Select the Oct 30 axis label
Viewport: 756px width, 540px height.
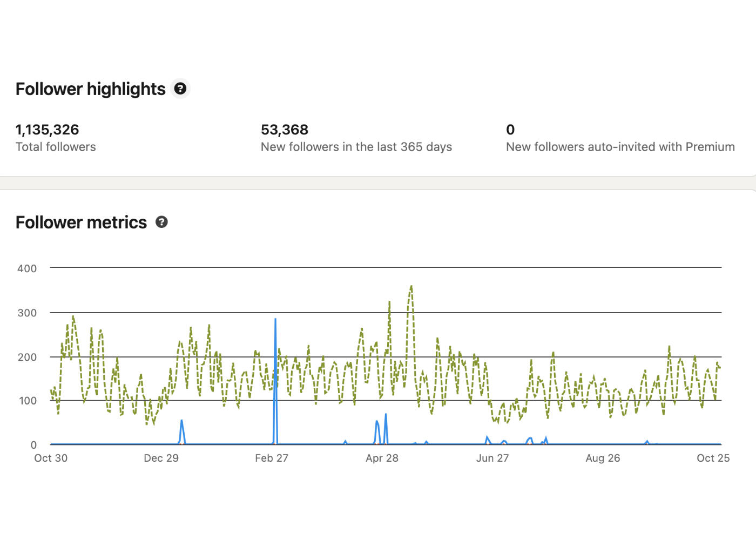click(50, 458)
